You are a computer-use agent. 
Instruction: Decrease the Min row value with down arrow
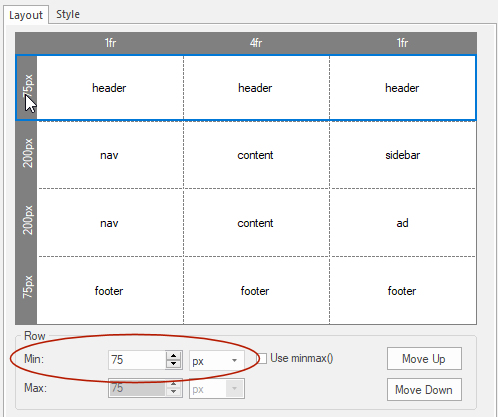click(173, 364)
